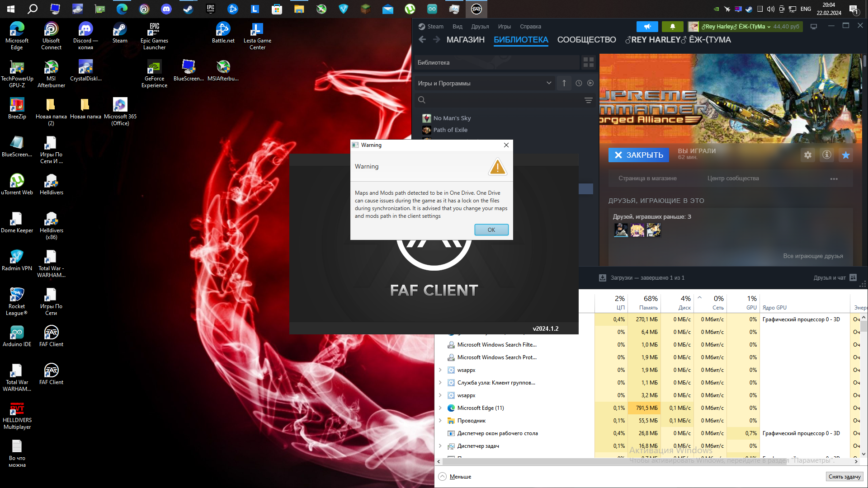The height and width of the screenshot is (488, 868).
Task: Click FAF Client icon in taskbar
Action: (x=476, y=9)
